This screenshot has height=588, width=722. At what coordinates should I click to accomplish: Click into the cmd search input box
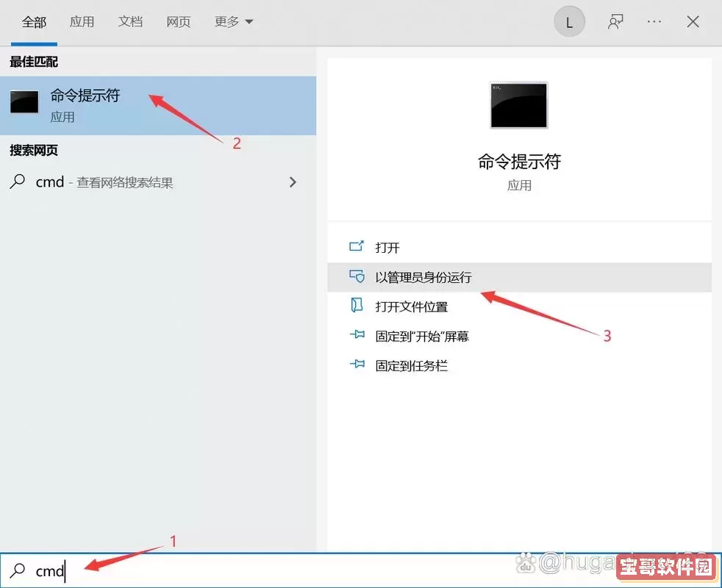click(361, 570)
